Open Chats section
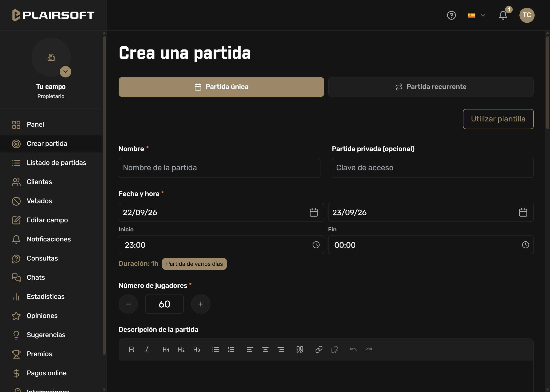550x392 pixels. click(x=51, y=277)
